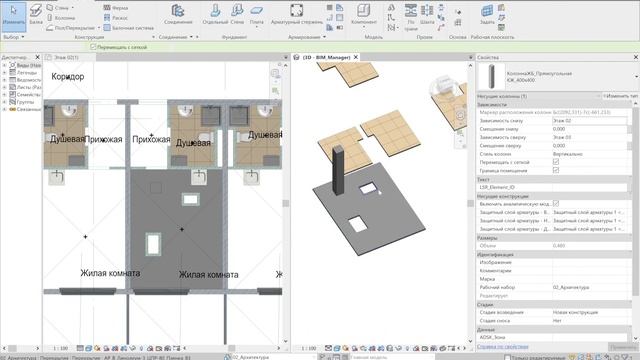Open the Connection (Соединения) tool
The height and width of the screenshot is (360, 640).
point(178,14)
